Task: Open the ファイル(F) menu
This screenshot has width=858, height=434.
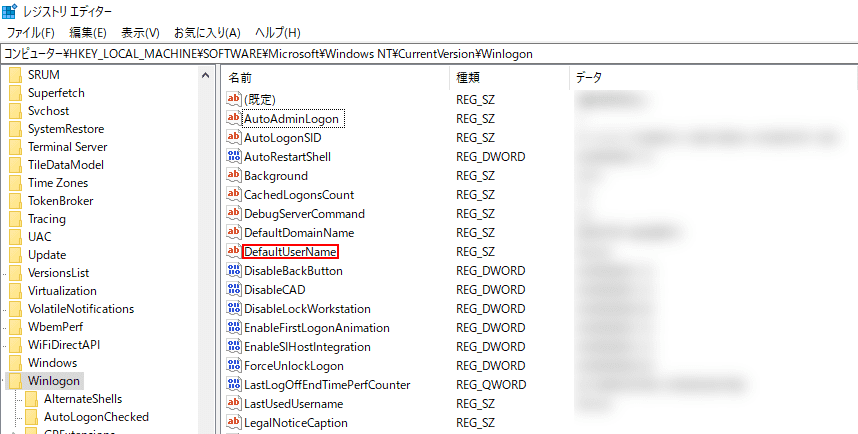Action: coord(31,32)
